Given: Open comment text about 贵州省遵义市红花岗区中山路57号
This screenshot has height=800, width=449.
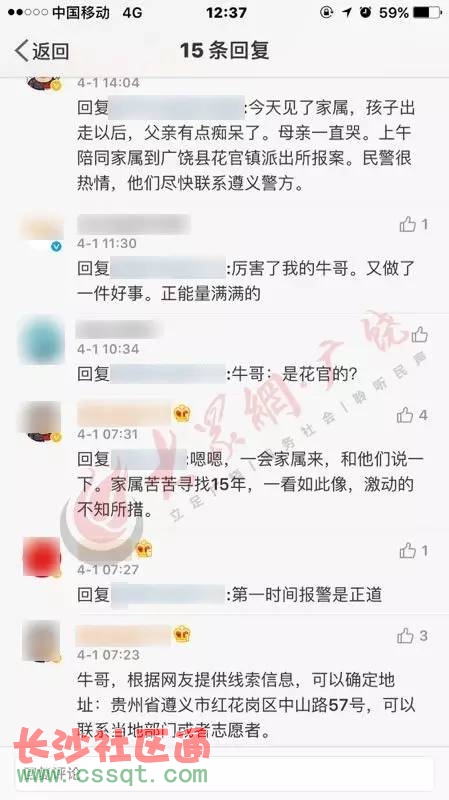Looking at the screenshot, I should coord(246,706).
